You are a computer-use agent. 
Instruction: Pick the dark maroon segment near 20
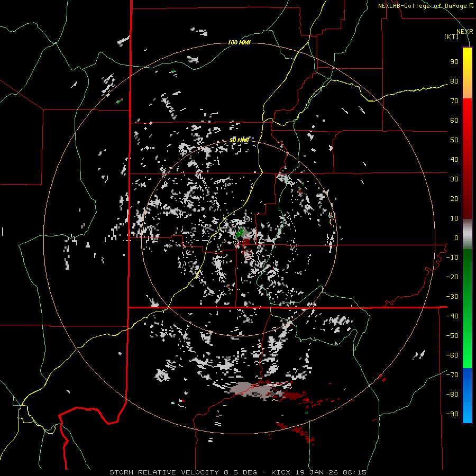(467, 199)
